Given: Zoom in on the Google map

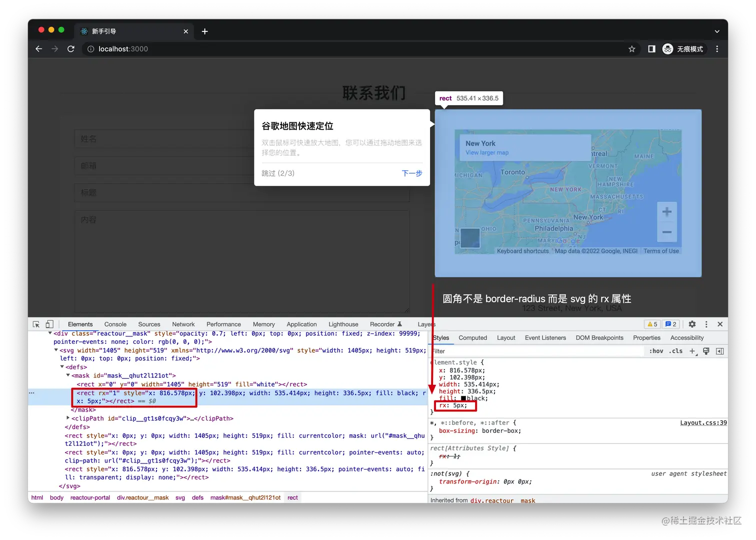Looking at the screenshot, I should point(667,212).
